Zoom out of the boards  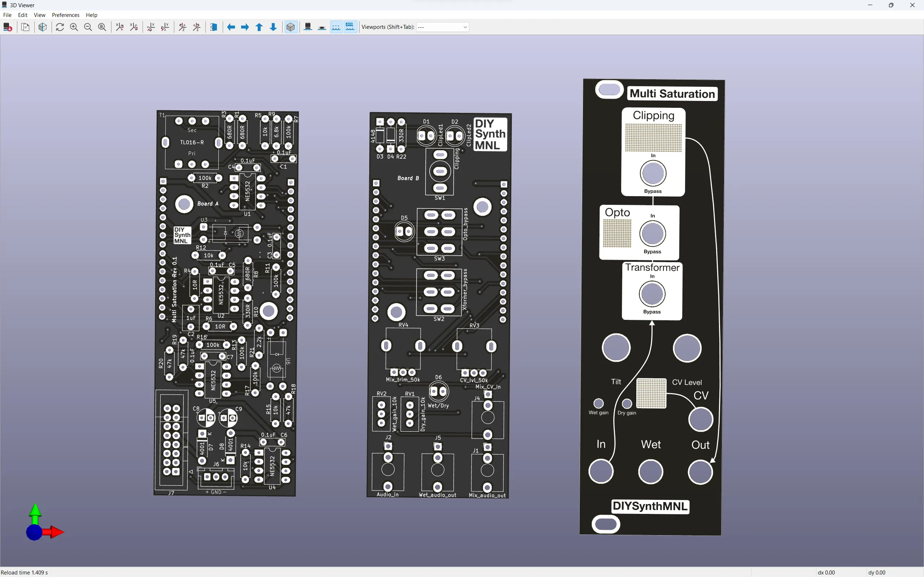click(88, 27)
